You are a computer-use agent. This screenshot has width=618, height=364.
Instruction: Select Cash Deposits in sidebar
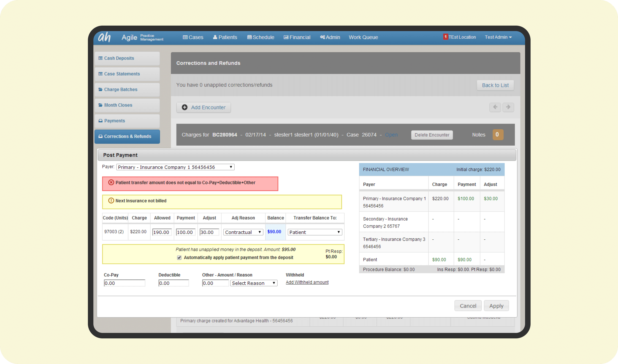click(127, 58)
